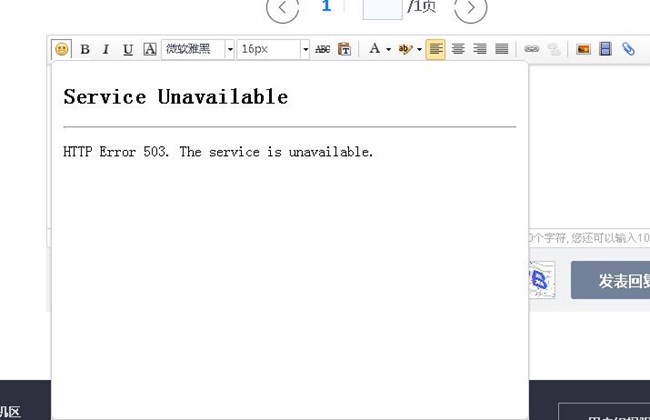This screenshot has height=420, width=650.
Task: Click the font border 'A' icon
Action: tap(149, 49)
